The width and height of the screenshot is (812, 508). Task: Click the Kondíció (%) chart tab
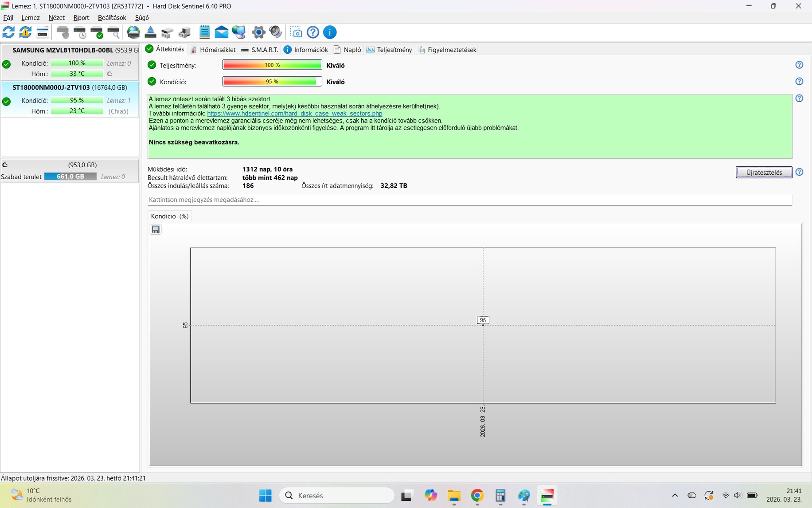[x=170, y=216]
